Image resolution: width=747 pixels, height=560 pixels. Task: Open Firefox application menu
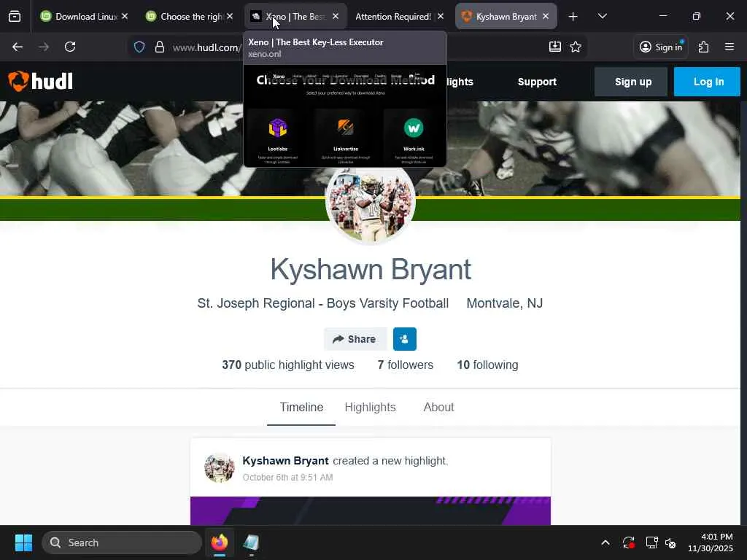(729, 47)
